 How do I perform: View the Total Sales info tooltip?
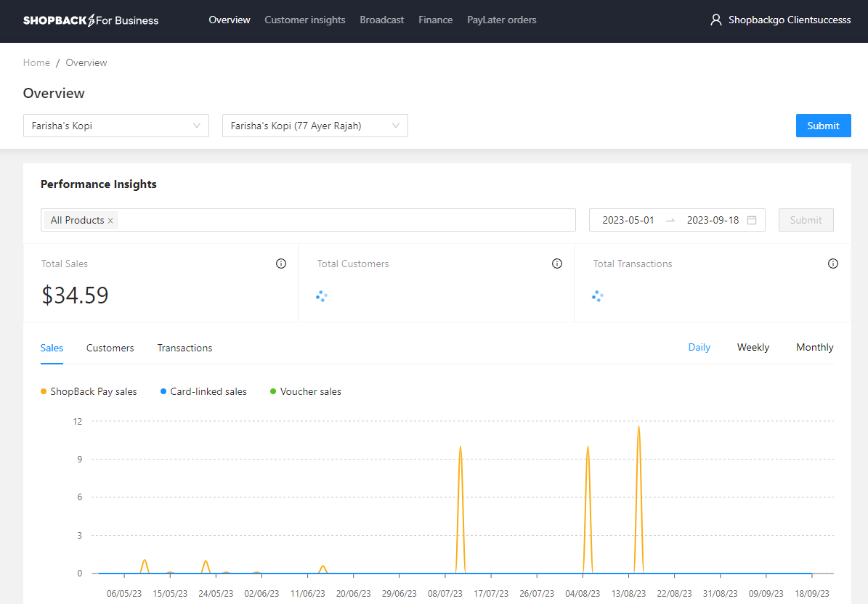pos(281,264)
